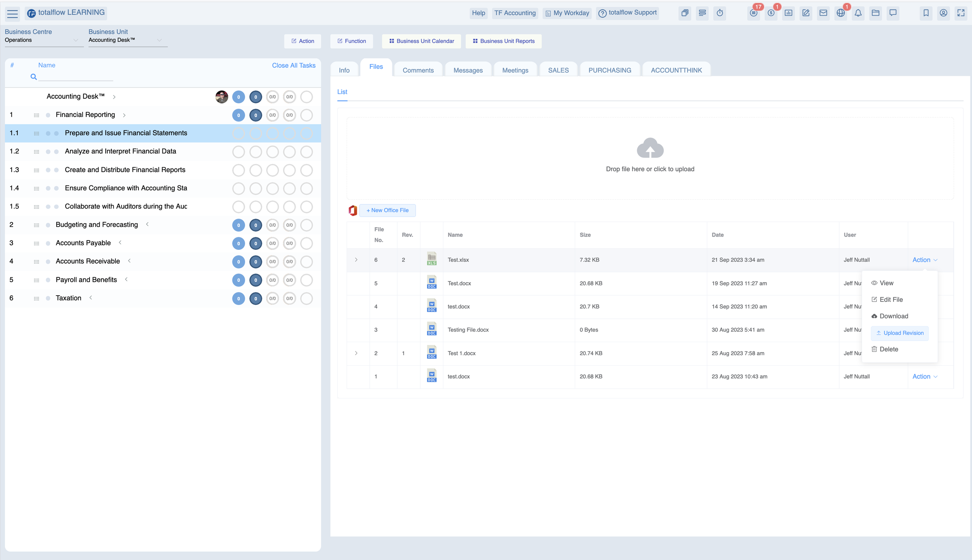Image resolution: width=972 pixels, height=560 pixels.
Task: Toggle first status circle for Create and Distribute Financial Reports
Action: [239, 170]
